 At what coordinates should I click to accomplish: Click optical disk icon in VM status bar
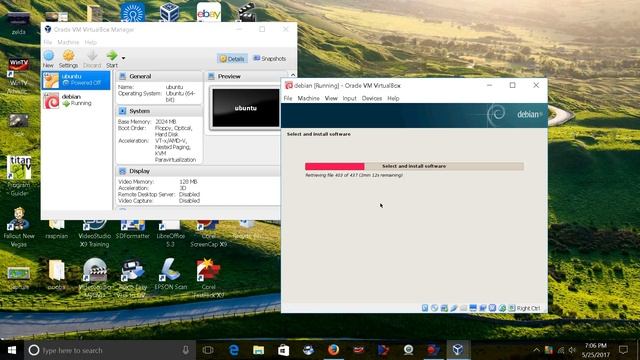[x=434, y=308]
